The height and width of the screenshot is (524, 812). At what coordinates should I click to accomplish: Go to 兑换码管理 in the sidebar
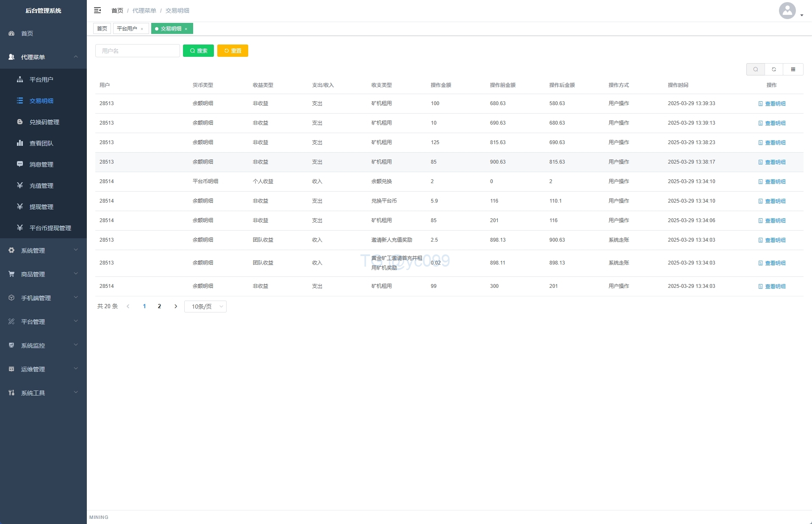coord(44,122)
